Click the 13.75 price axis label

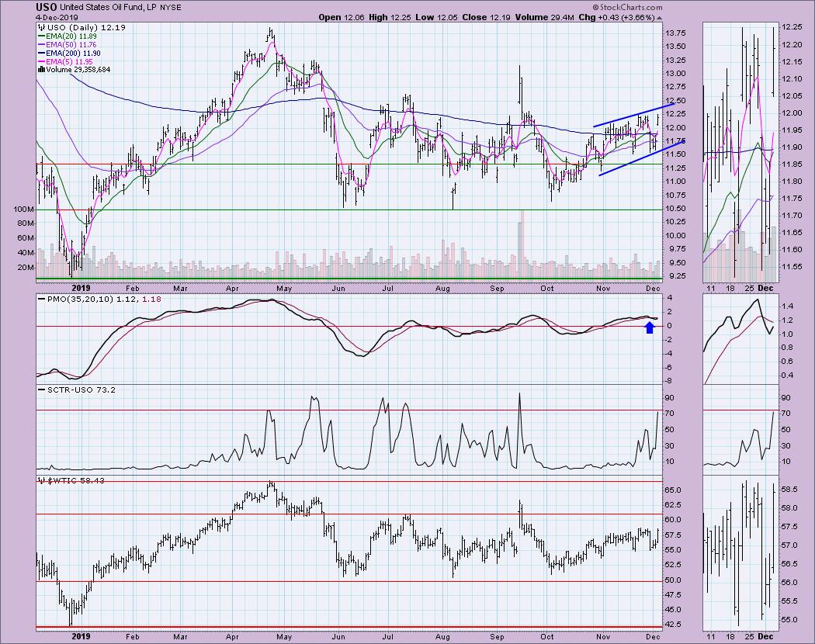(676, 33)
